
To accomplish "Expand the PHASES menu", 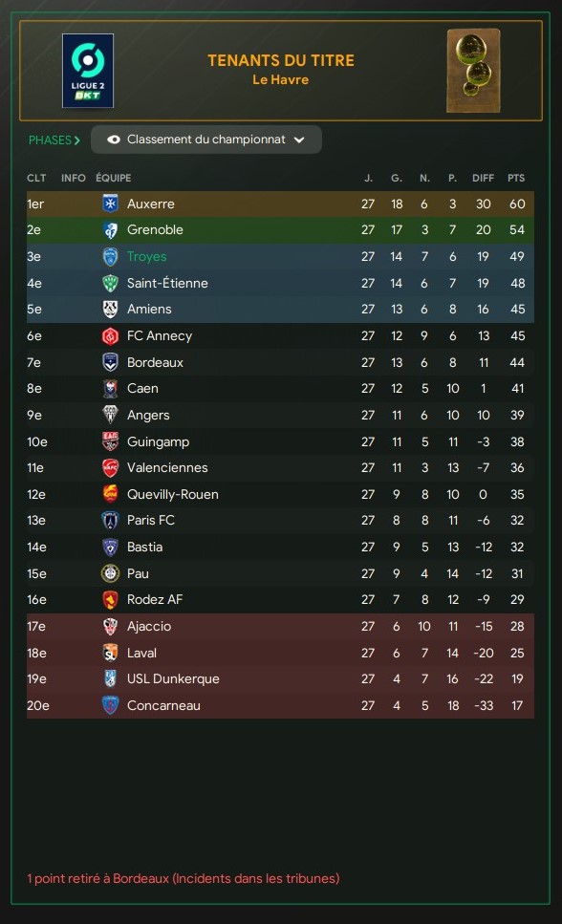I will [x=54, y=140].
